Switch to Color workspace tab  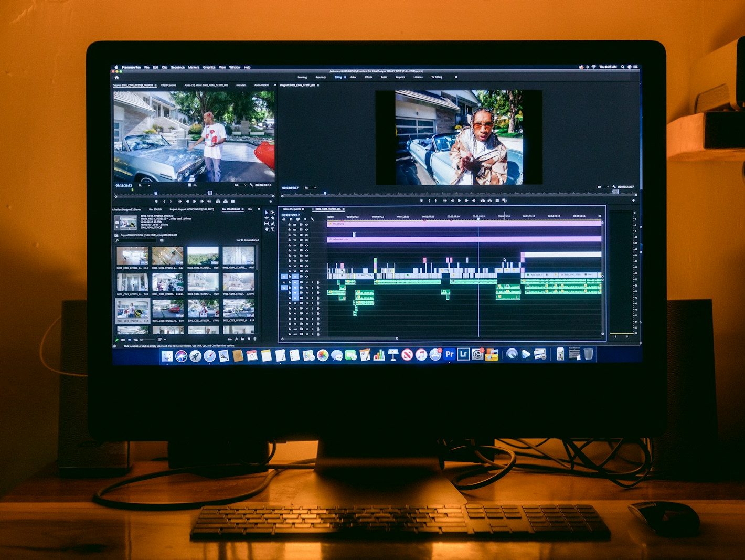pyautogui.click(x=354, y=77)
